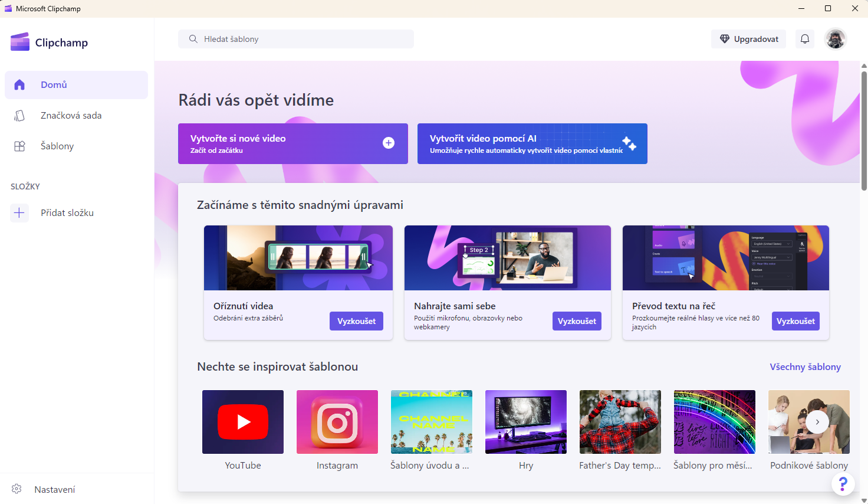
Task: Click the Převod textu na řeč title
Action: click(x=673, y=306)
